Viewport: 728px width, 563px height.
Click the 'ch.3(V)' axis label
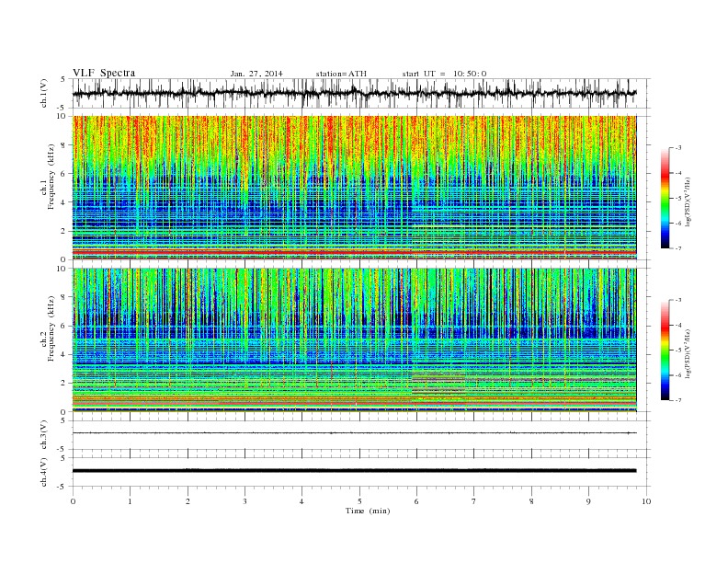pos(44,435)
